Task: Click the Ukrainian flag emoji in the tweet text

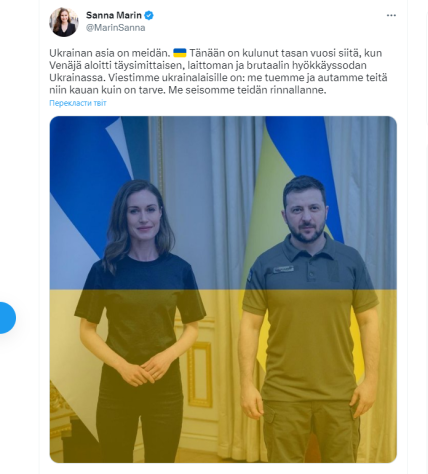Action: pos(180,53)
